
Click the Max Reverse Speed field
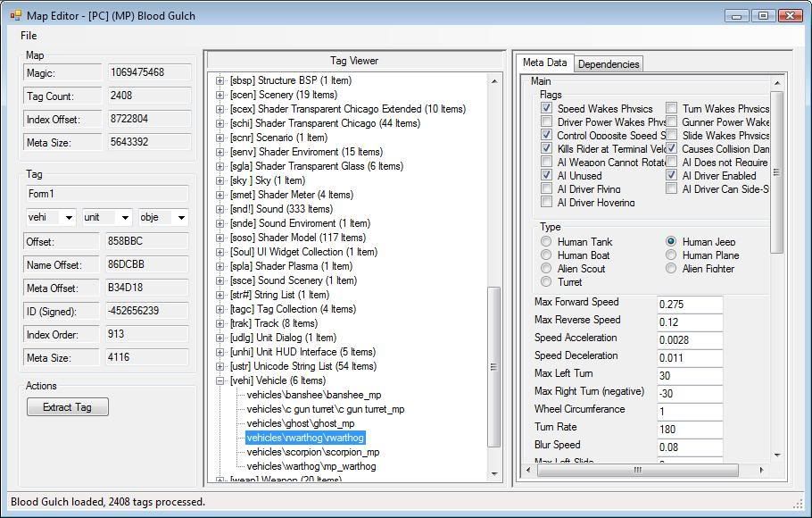690,322
